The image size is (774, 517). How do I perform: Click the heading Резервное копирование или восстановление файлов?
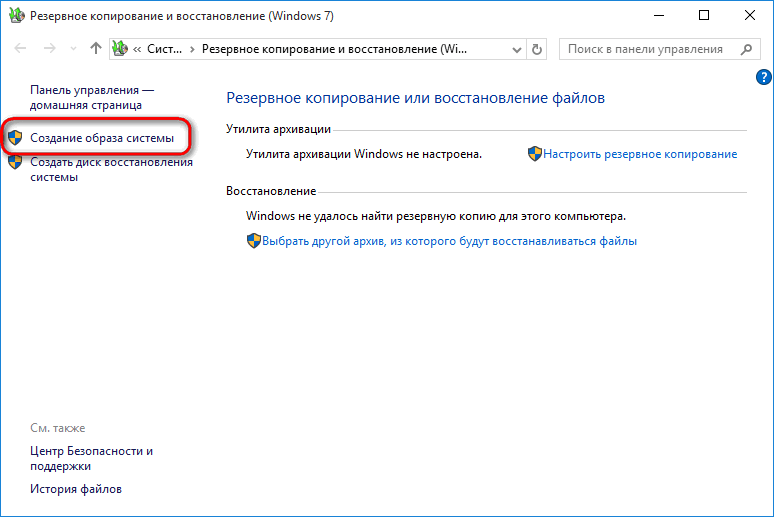coord(415,98)
